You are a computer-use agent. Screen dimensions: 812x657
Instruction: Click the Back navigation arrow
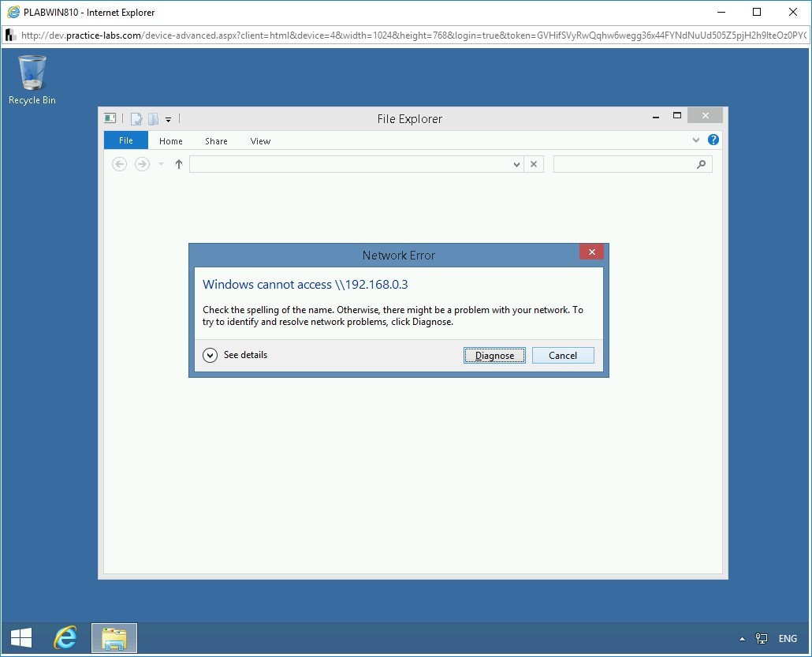pyautogui.click(x=119, y=164)
